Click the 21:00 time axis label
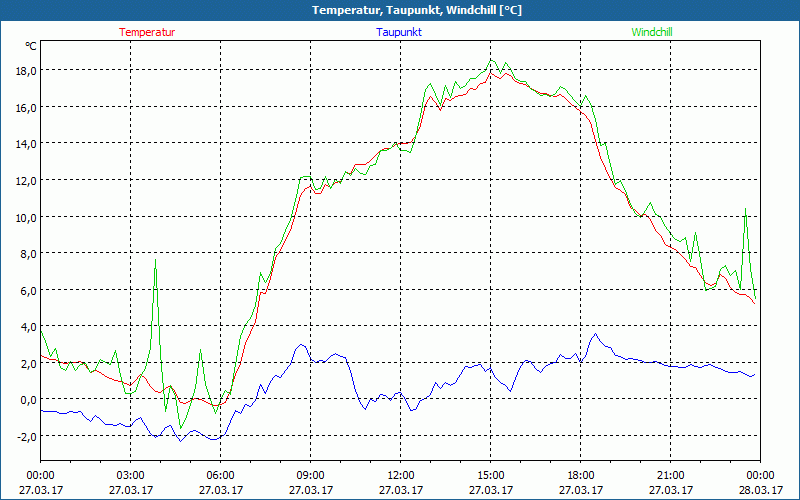Image resolution: width=800 pixels, height=500 pixels. [670, 476]
